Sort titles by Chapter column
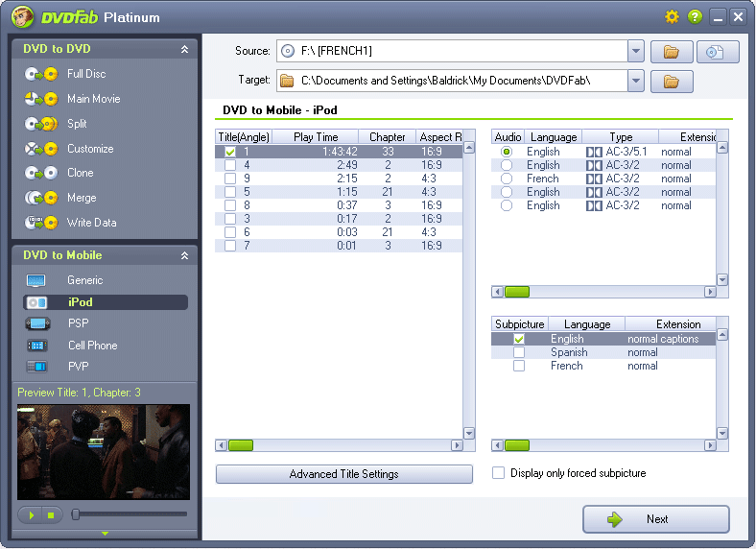The width and height of the screenshot is (756, 549). [x=387, y=137]
